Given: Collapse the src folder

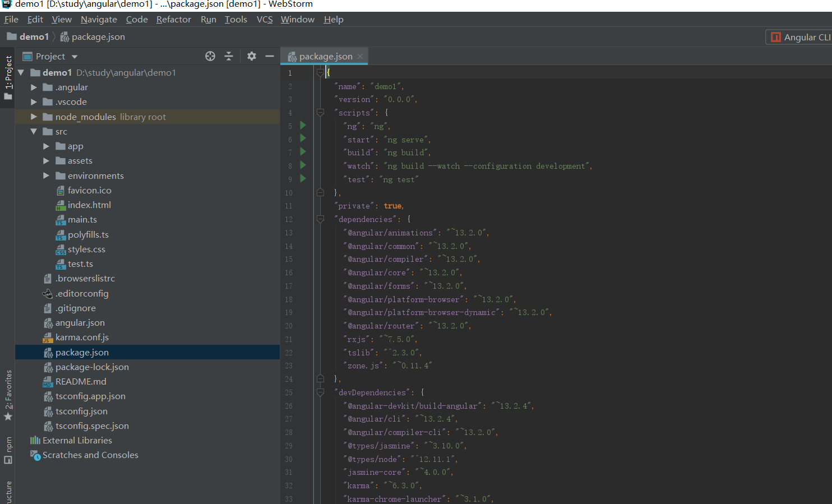Looking at the screenshot, I should click(x=34, y=131).
